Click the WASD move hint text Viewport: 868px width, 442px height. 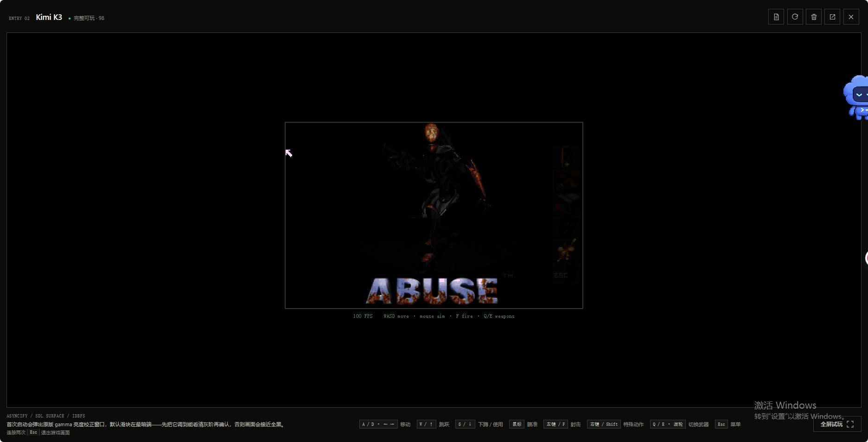[396, 316]
